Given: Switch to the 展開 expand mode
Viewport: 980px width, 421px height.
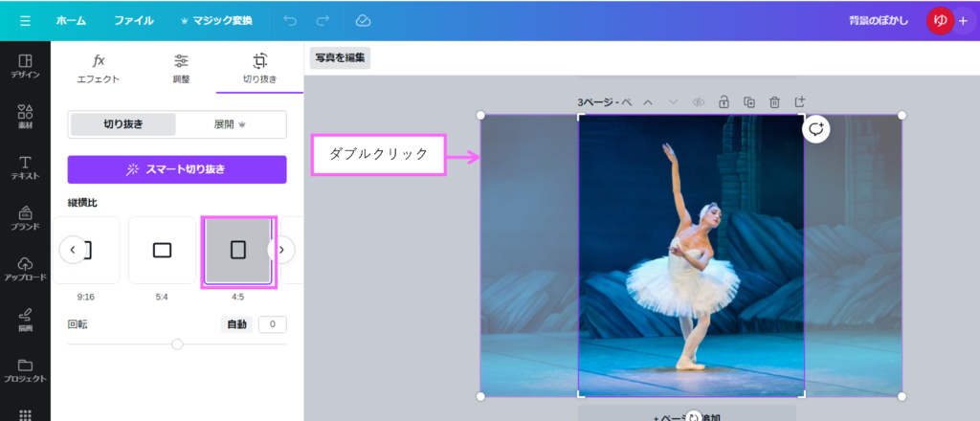Looking at the screenshot, I should [230, 124].
